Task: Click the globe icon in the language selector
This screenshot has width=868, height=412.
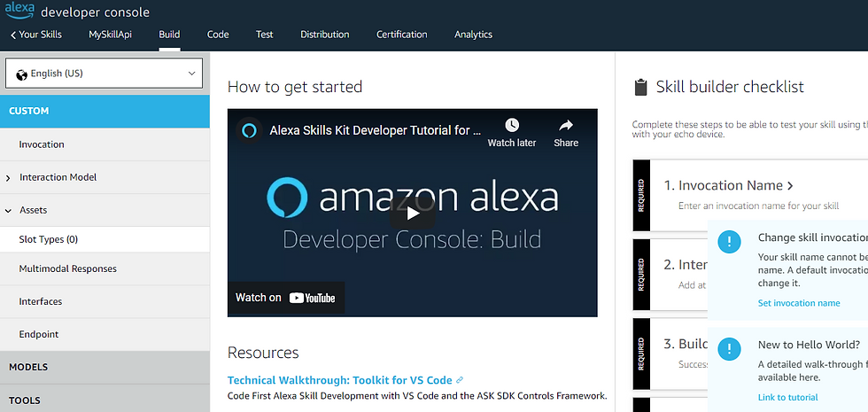Action: (22, 74)
